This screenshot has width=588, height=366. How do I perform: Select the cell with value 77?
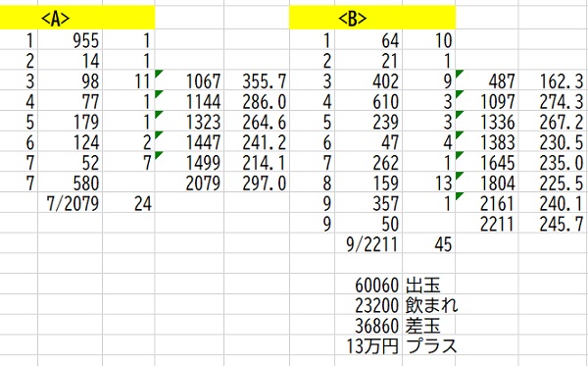71,101
